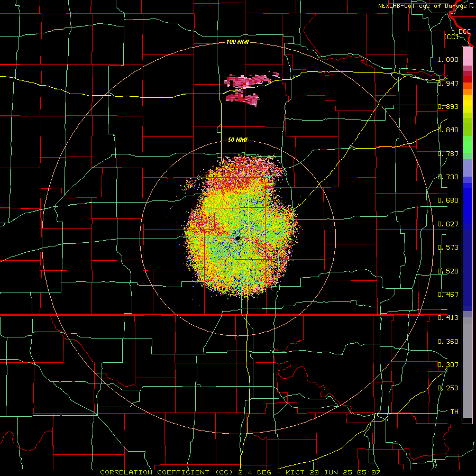
Task: Click the NEXLAB-College of DuPage credit text
Action: (426, 6)
